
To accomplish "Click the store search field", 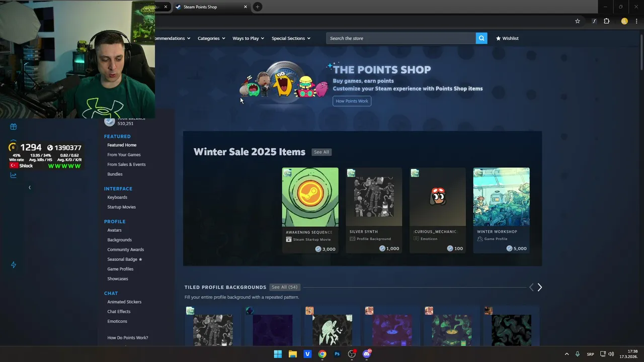I will click(401, 38).
